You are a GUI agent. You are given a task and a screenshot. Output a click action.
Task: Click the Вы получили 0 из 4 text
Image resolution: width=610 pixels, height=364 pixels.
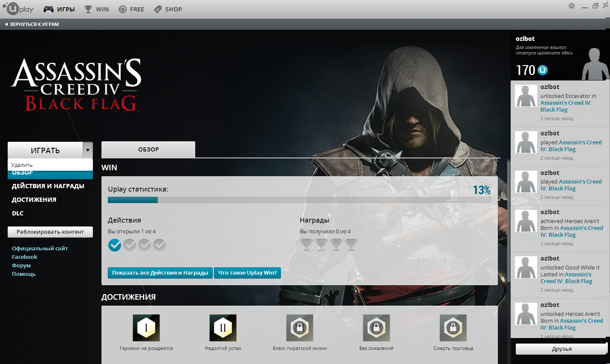325,232
